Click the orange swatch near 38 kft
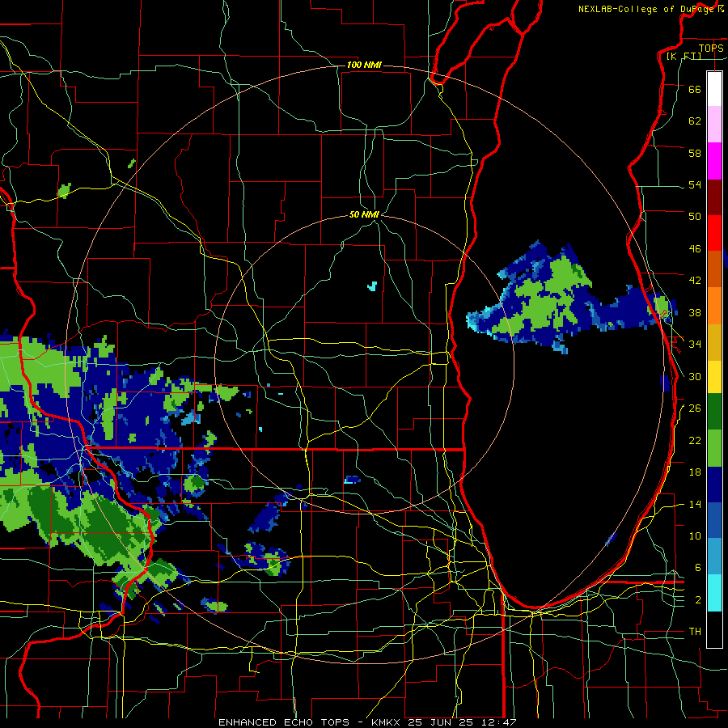The width and height of the screenshot is (728, 728). [714, 306]
